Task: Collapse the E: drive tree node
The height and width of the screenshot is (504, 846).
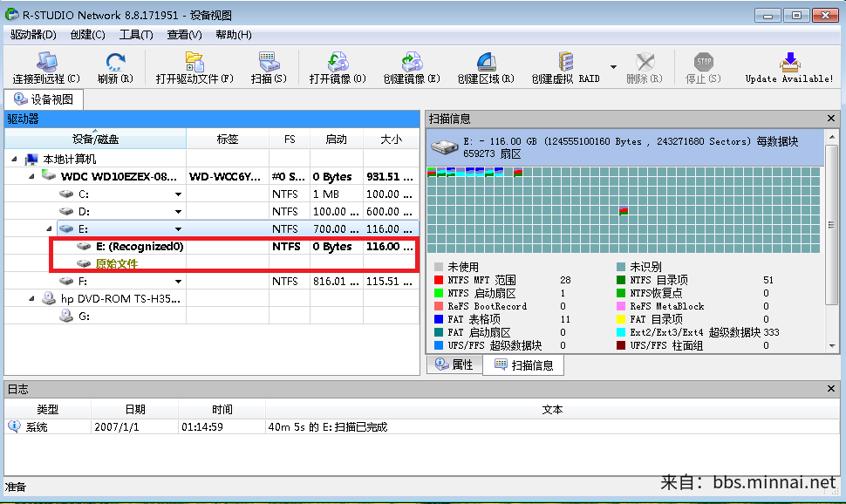Action: point(51,229)
